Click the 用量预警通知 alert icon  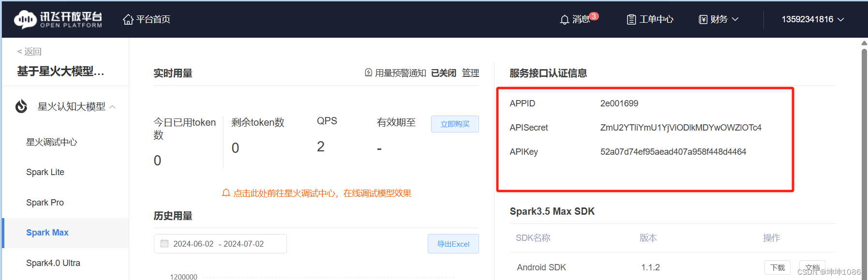[x=368, y=73]
